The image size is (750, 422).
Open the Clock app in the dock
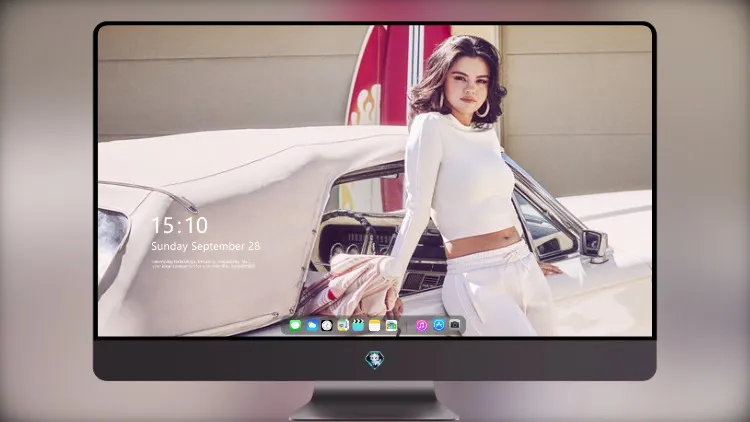327,325
